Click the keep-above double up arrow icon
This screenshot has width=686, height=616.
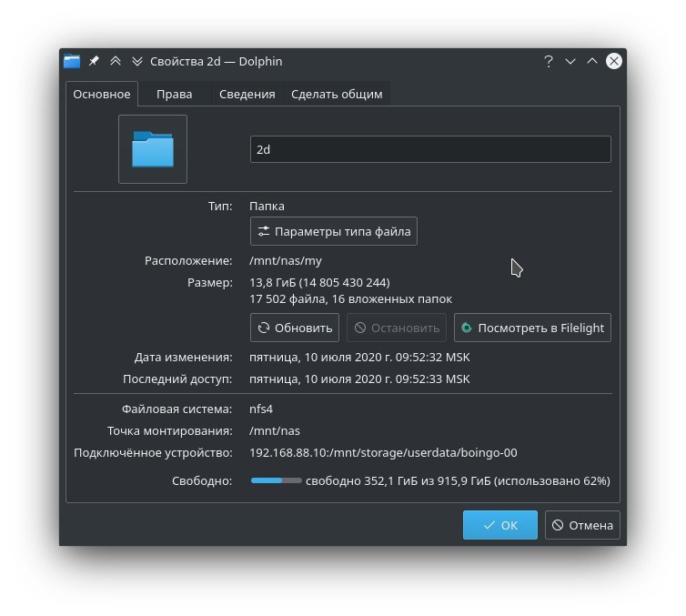point(116,61)
